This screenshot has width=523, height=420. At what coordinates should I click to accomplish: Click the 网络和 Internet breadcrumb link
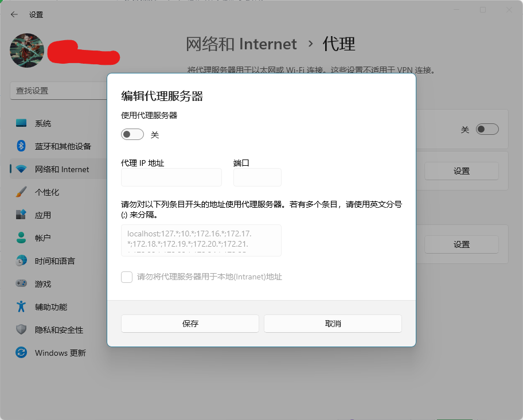click(240, 44)
